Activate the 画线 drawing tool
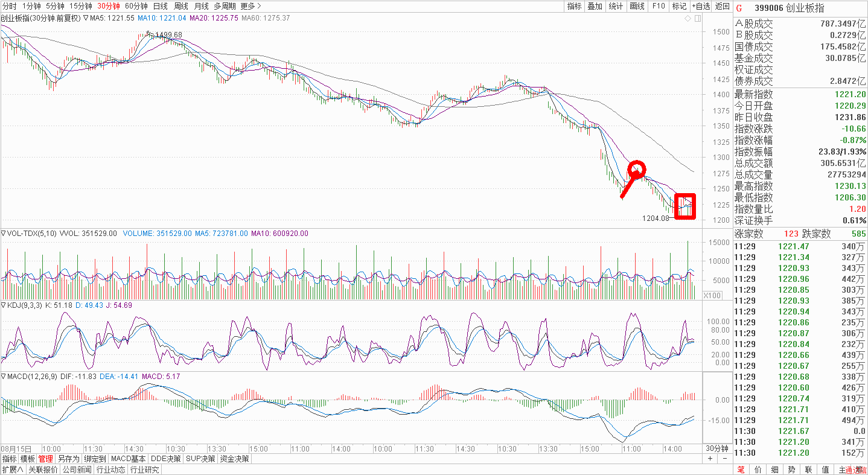868x475 pixels. (x=637, y=6)
